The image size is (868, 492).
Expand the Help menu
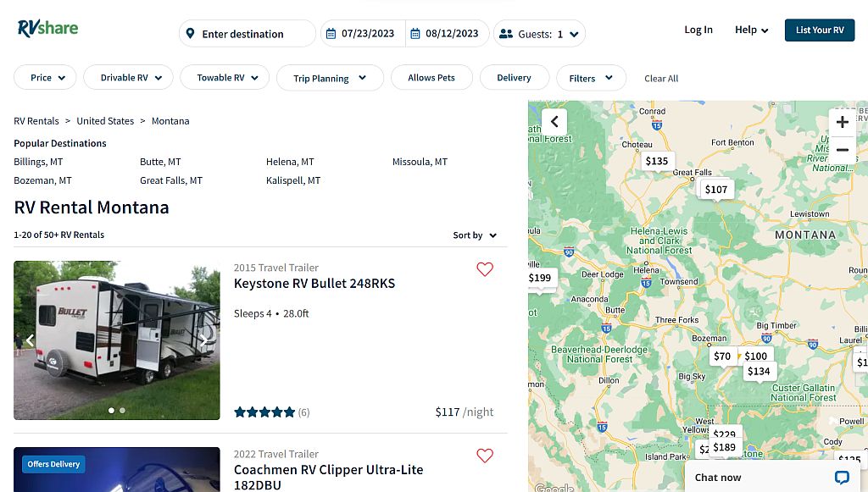tap(751, 30)
